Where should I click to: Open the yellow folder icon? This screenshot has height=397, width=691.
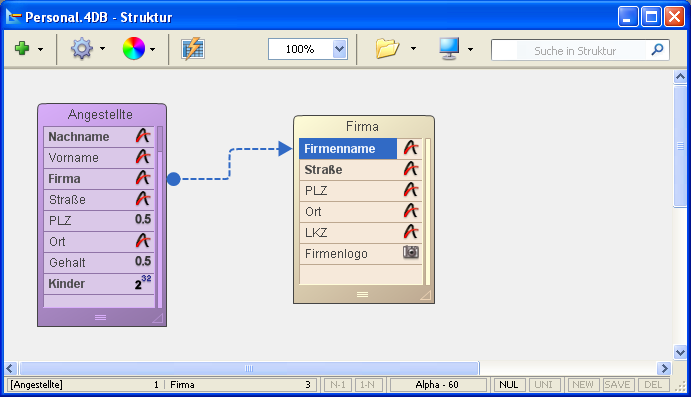(x=387, y=48)
